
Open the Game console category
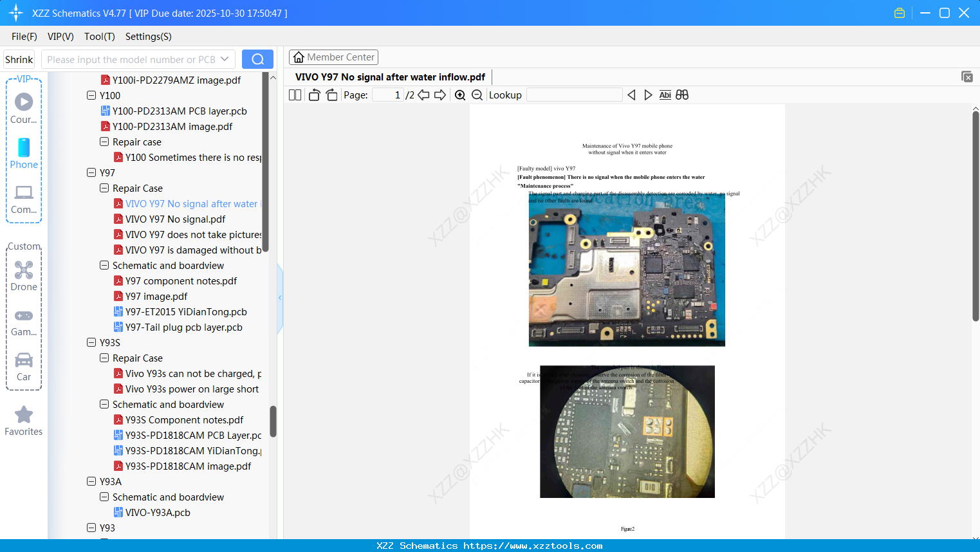pyautogui.click(x=24, y=322)
